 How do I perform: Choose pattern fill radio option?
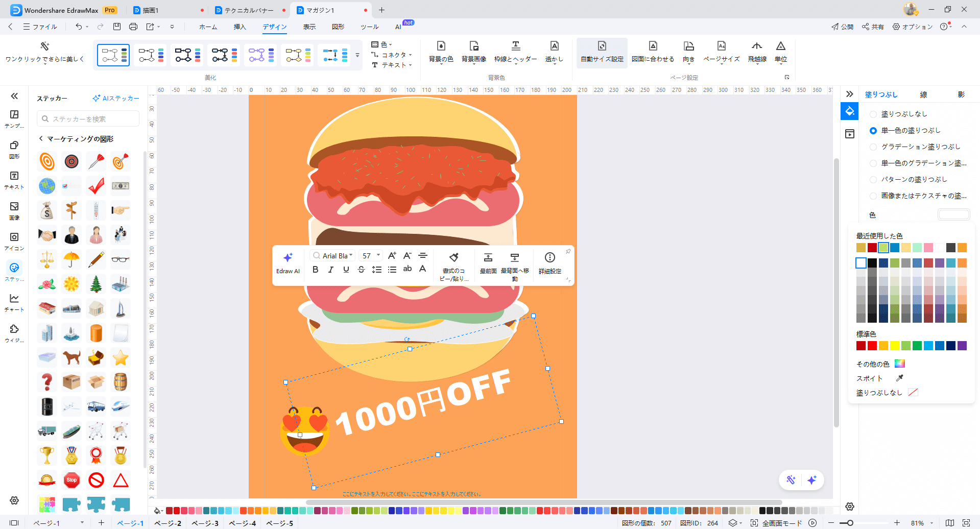tap(873, 180)
